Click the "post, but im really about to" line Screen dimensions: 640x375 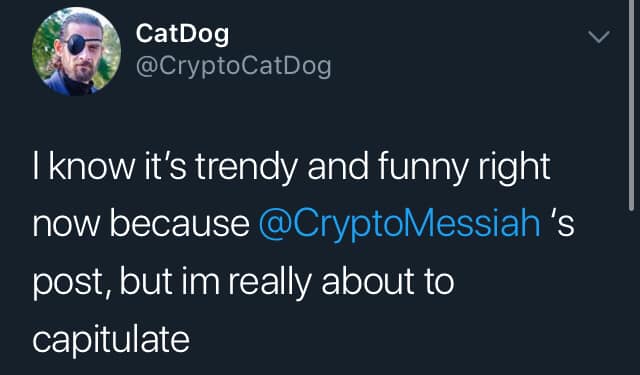pyautogui.click(x=243, y=282)
